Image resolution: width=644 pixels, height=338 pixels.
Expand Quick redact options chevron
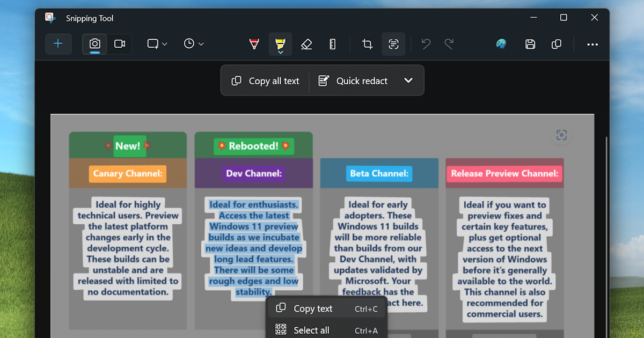[x=408, y=80]
